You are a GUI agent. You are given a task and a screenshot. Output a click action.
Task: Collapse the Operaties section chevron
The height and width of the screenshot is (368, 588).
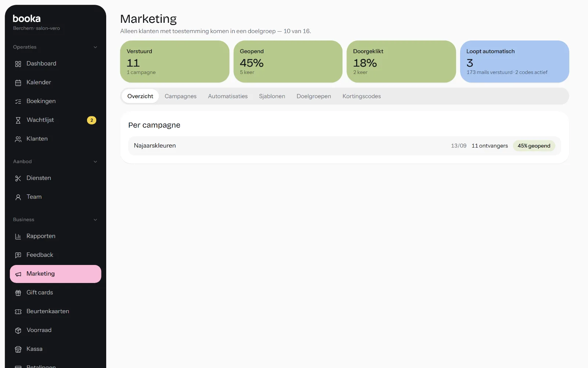[95, 47]
